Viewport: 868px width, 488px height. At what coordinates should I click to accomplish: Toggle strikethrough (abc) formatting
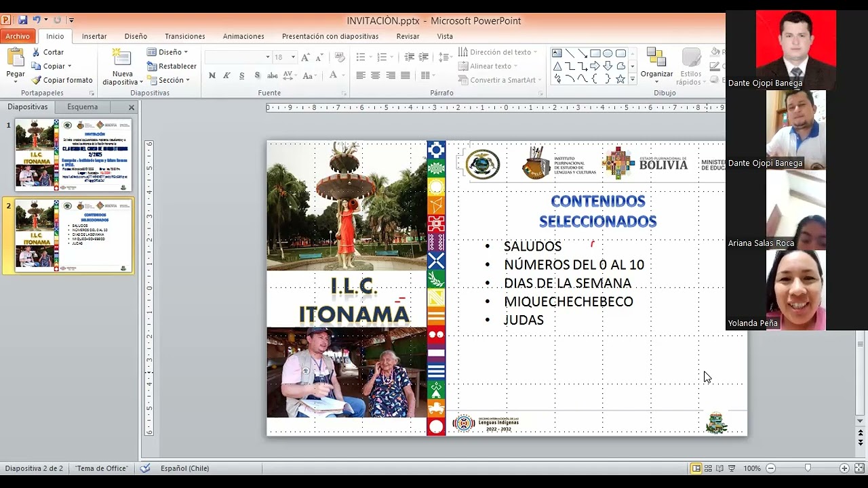(x=273, y=76)
